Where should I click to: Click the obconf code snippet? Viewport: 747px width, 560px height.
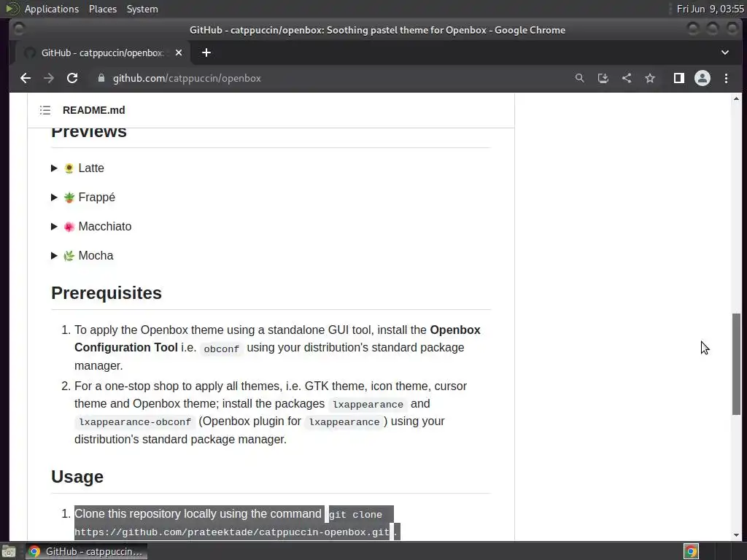point(222,349)
